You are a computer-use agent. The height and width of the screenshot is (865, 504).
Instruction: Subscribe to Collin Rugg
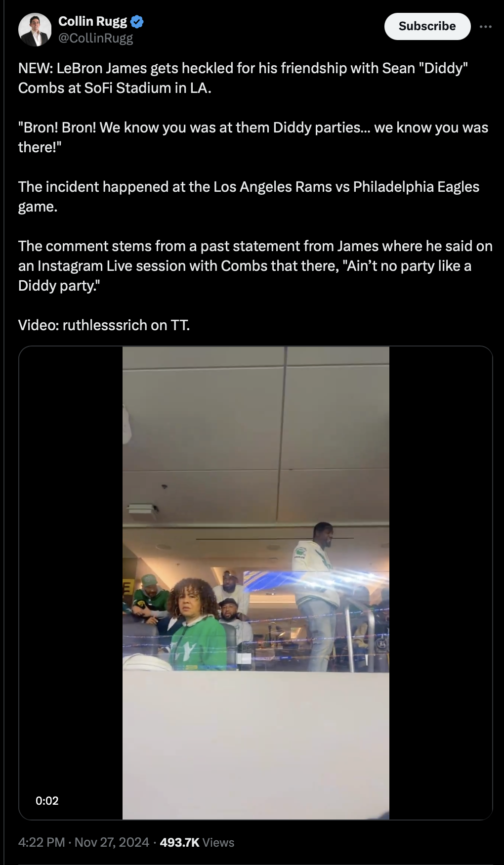pos(427,26)
